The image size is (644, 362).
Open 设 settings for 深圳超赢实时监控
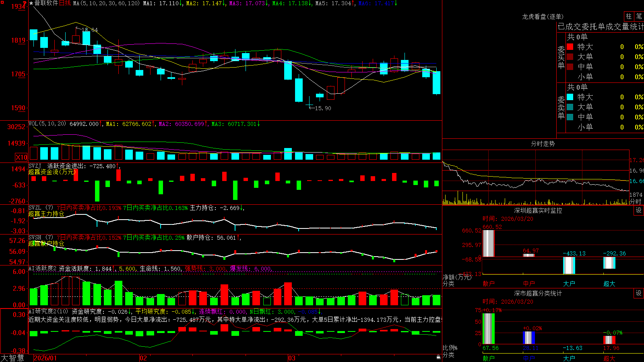[639, 210]
